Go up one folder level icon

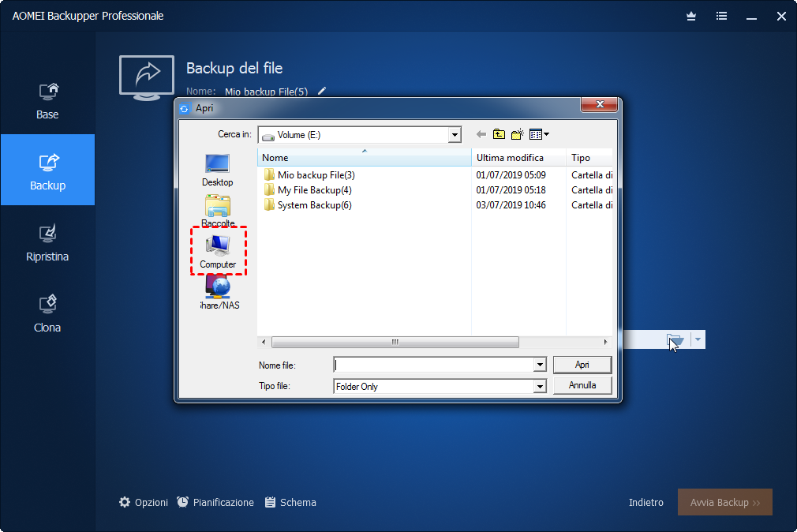500,134
